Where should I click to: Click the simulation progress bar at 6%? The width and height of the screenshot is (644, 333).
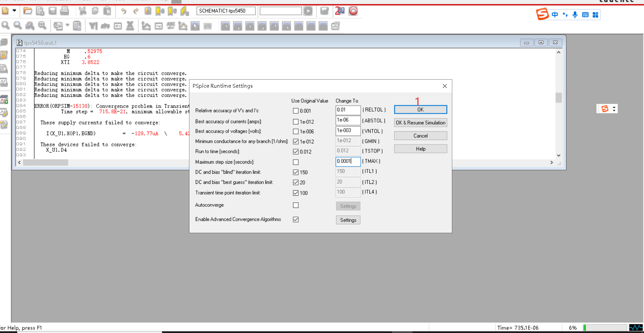(605, 328)
